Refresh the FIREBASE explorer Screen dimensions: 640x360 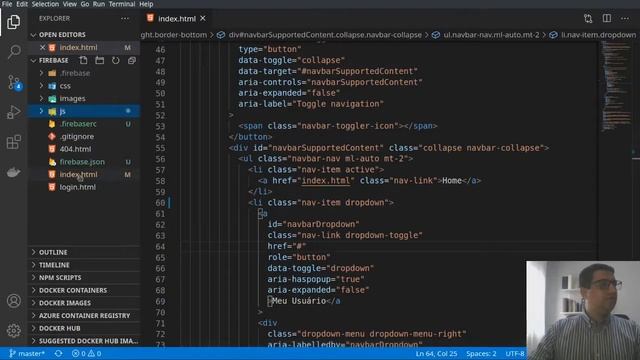(x=116, y=60)
